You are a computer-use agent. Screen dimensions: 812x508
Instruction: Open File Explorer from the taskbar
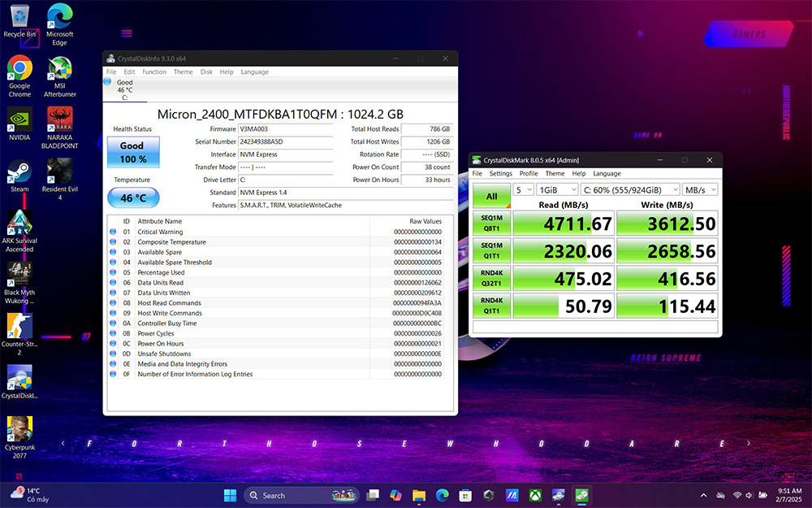(419, 495)
